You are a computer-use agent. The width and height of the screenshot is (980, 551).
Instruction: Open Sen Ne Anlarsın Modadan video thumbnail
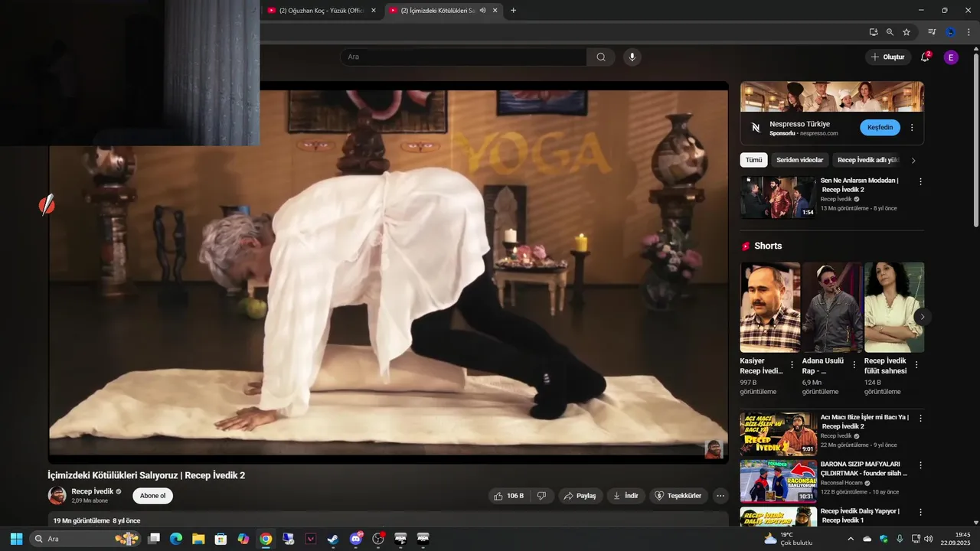pyautogui.click(x=778, y=197)
